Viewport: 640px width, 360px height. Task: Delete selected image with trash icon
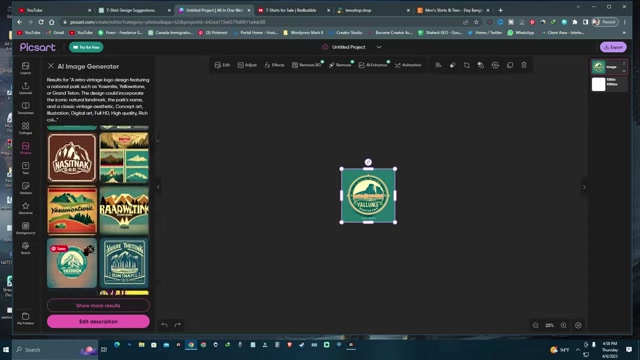click(524, 65)
